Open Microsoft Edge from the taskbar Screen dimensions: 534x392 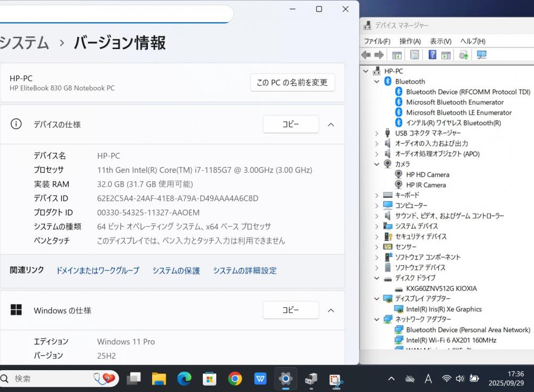[x=184, y=379]
